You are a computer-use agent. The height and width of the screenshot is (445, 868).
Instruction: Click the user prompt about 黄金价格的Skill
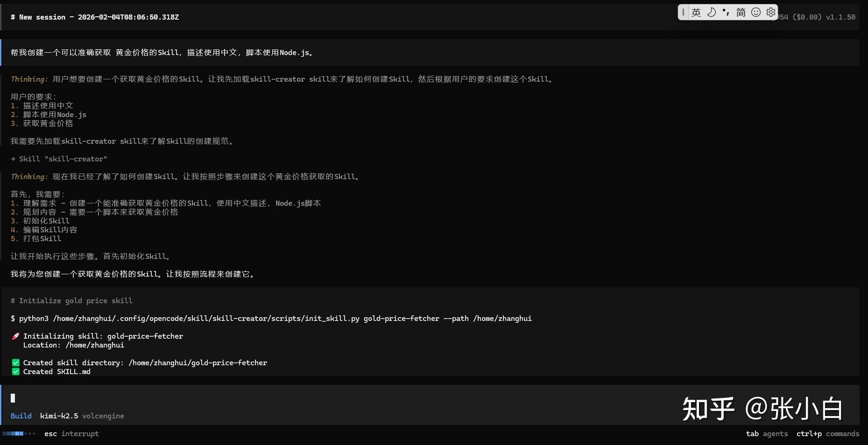click(162, 53)
